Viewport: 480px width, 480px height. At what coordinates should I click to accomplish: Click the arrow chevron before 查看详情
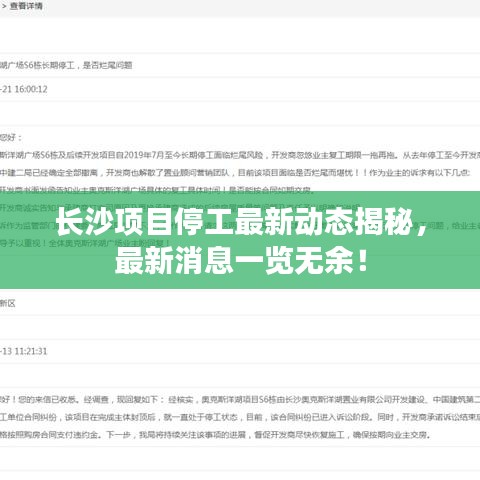(x=4, y=6)
